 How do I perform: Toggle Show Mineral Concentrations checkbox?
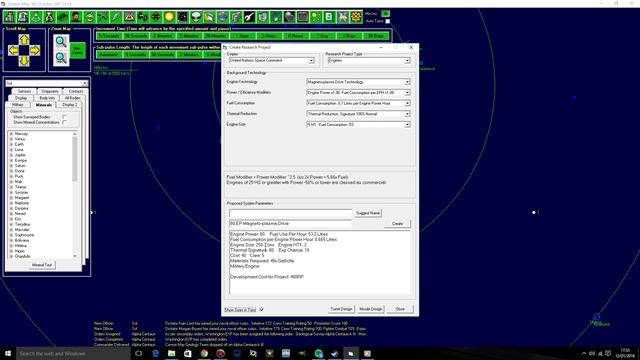pos(64,122)
